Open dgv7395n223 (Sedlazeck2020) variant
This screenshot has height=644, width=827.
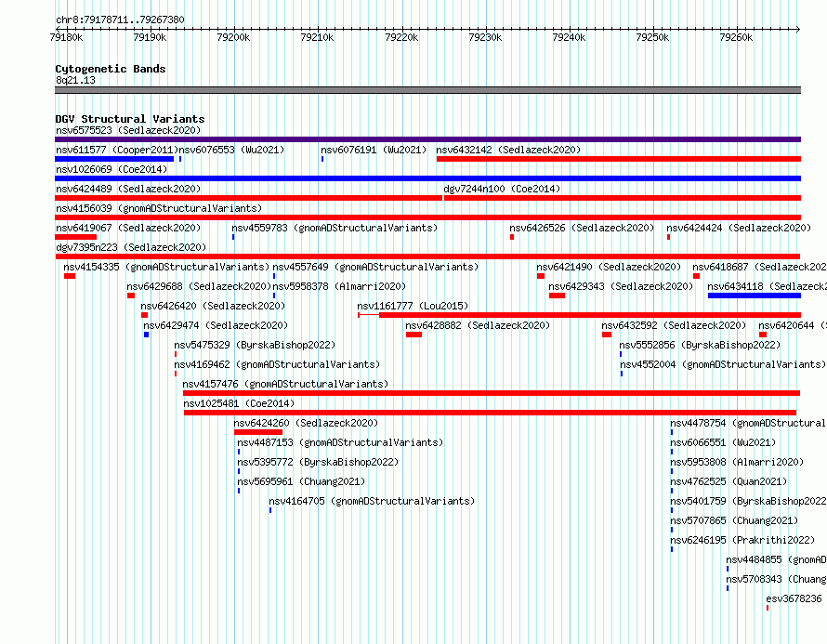131,247
